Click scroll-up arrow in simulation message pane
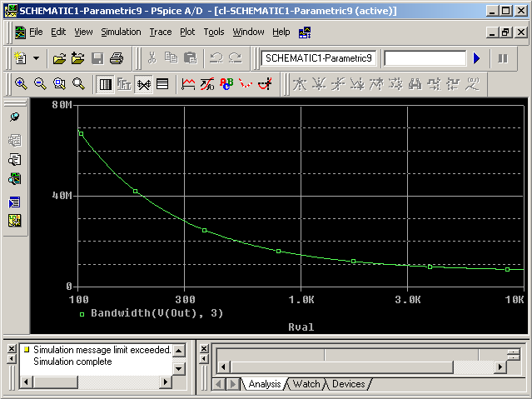 click(x=179, y=350)
